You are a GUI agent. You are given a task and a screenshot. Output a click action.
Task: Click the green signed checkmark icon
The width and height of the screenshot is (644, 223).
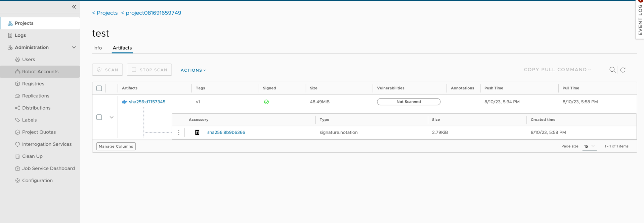point(266,102)
